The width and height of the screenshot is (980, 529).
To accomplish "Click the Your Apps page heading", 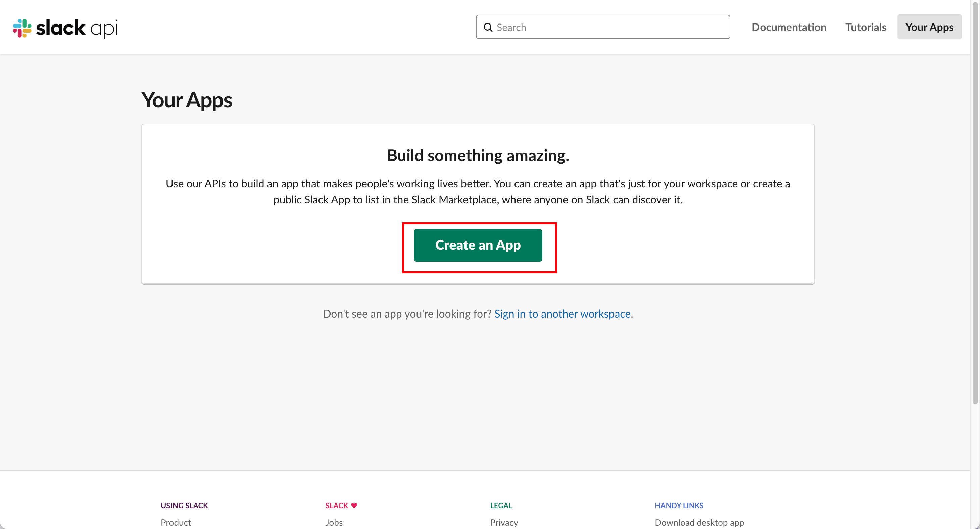I will pos(186,100).
